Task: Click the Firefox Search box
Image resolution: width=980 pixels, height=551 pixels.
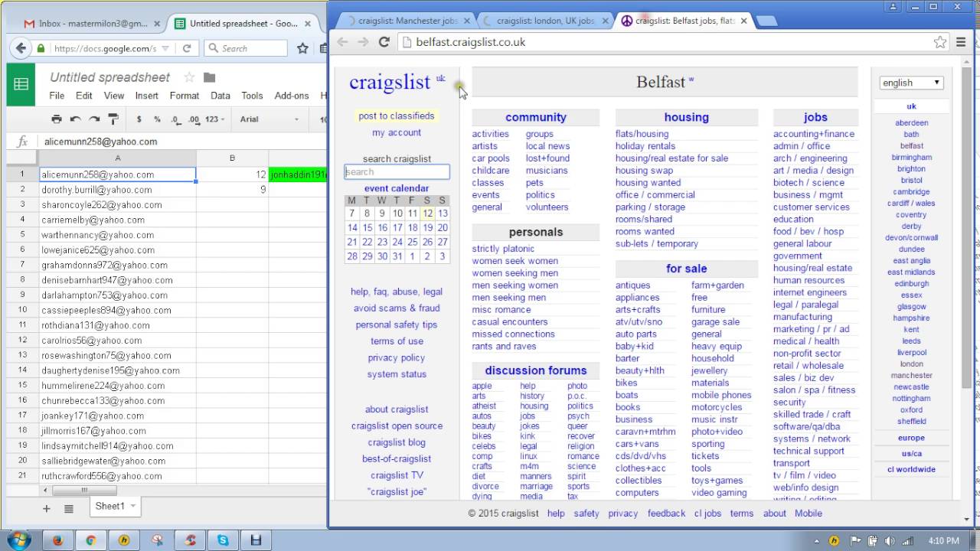Action: point(245,48)
